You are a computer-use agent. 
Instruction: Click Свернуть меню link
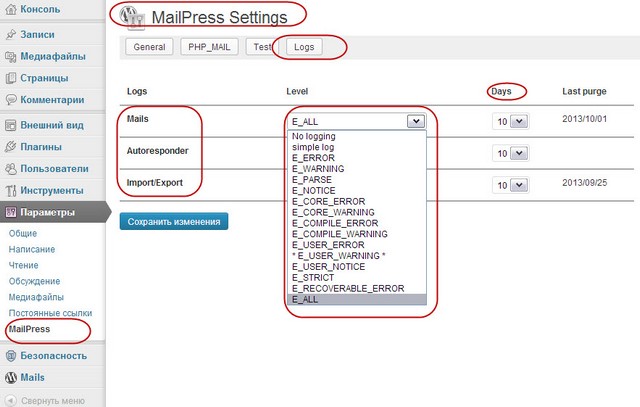[x=53, y=401]
